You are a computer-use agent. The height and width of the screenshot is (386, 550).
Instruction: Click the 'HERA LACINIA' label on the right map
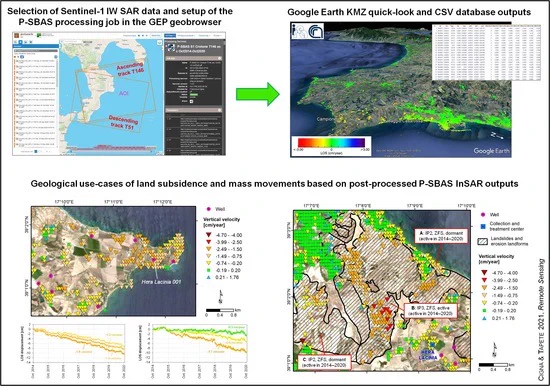click(x=428, y=355)
